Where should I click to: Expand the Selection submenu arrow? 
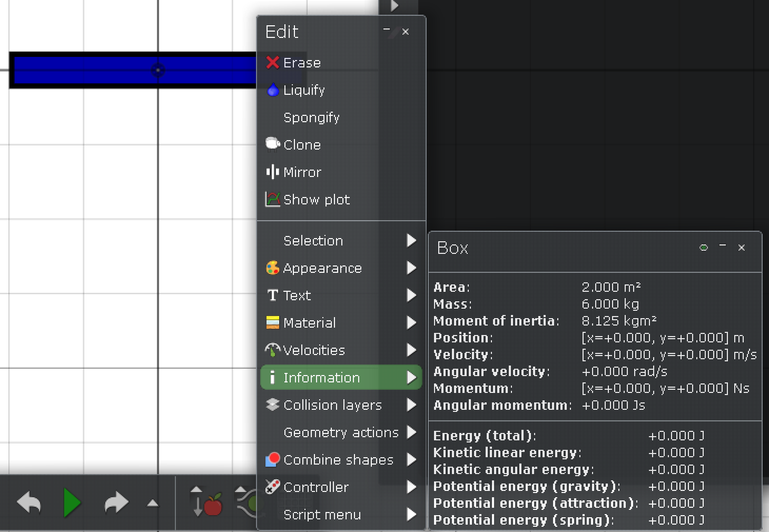pos(411,241)
